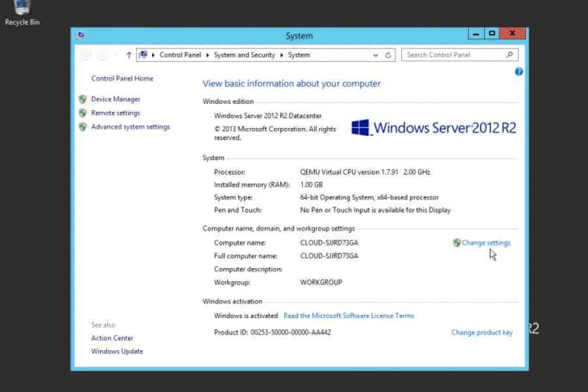The height and width of the screenshot is (392, 588).
Task: Close the System window
Action: pos(512,33)
